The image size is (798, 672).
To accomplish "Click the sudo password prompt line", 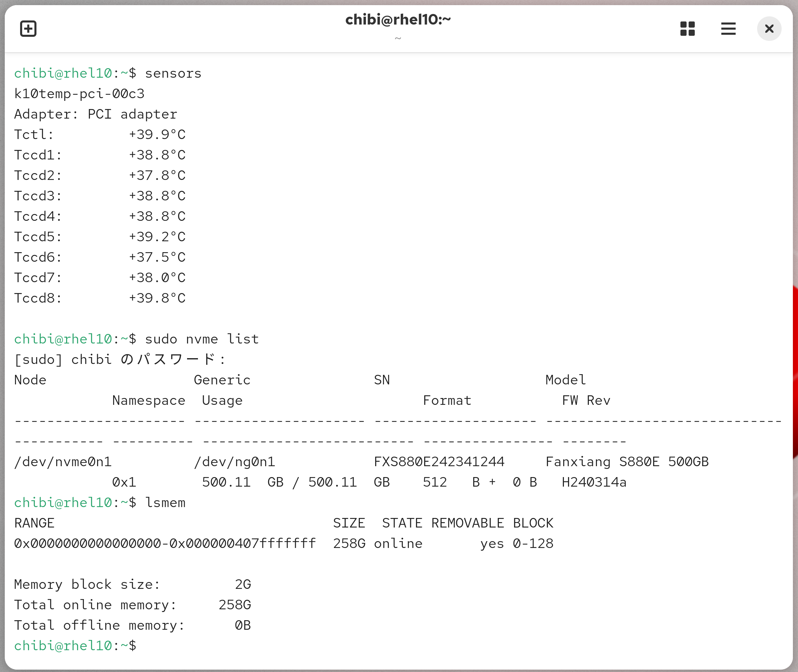I will click(x=119, y=359).
